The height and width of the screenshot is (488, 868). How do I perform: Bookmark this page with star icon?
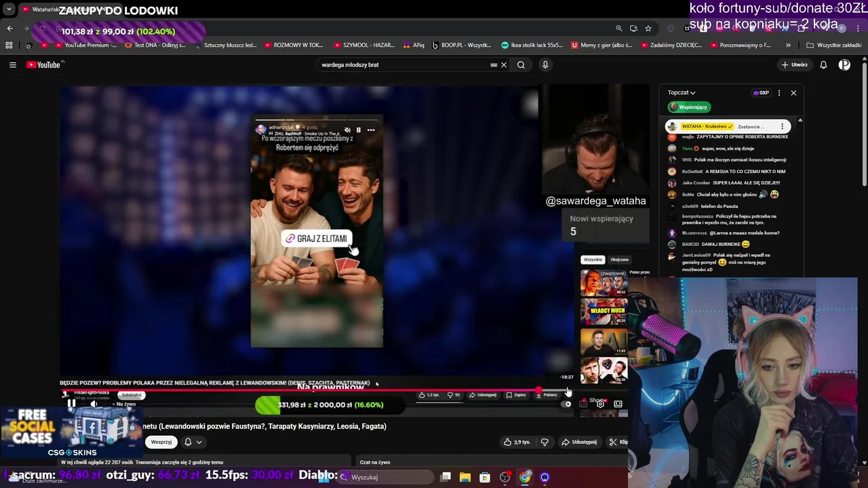tap(648, 28)
